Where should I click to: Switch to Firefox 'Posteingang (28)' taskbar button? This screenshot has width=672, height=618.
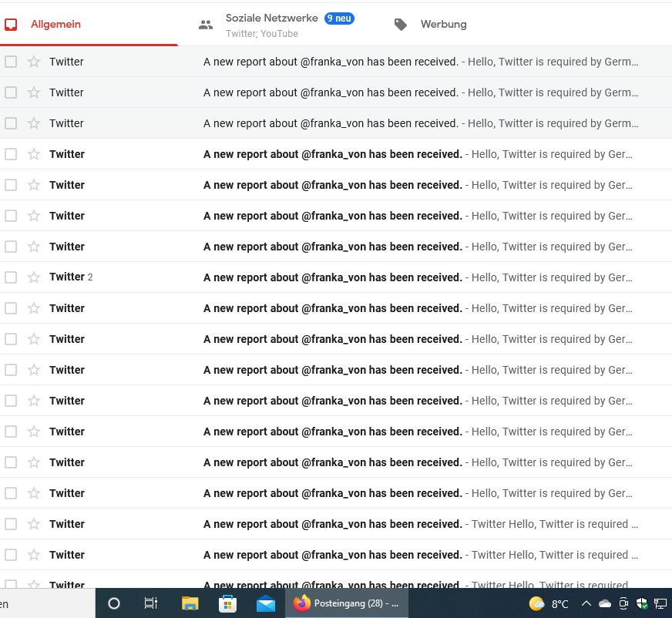click(346, 603)
